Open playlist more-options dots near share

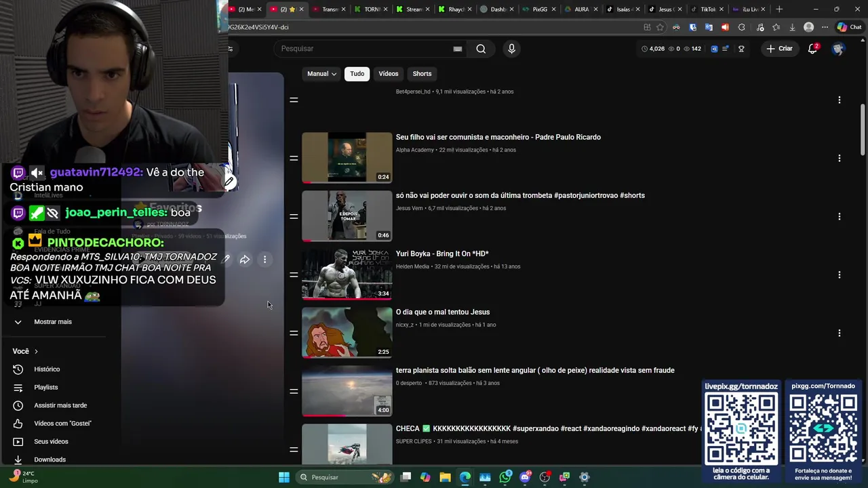coord(265,260)
